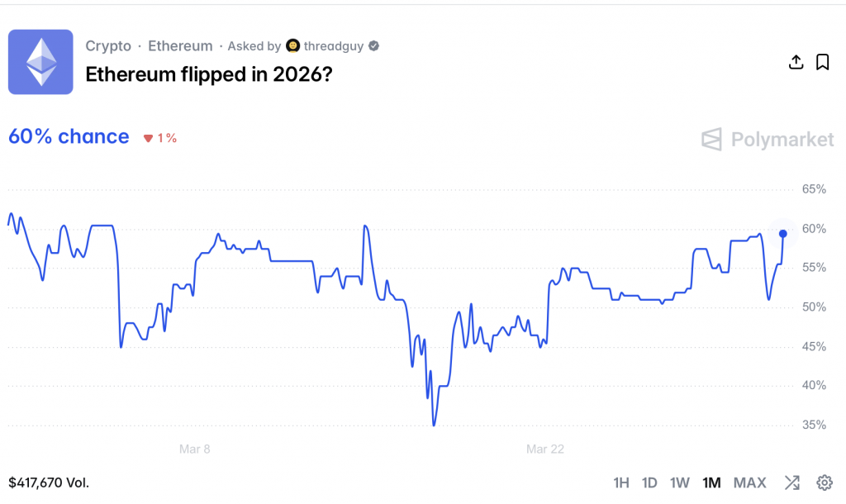
Task: Show the MAX time range
Action: click(749, 483)
